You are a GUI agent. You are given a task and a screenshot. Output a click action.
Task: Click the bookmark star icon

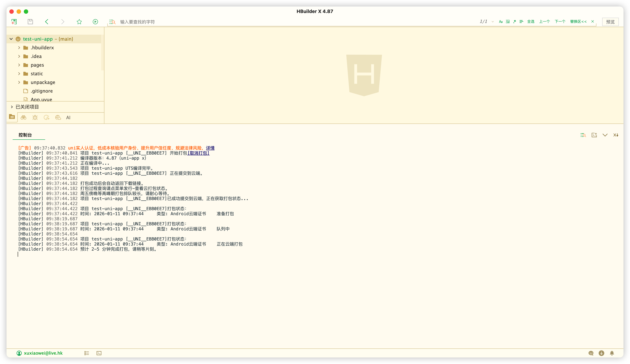(79, 22)
